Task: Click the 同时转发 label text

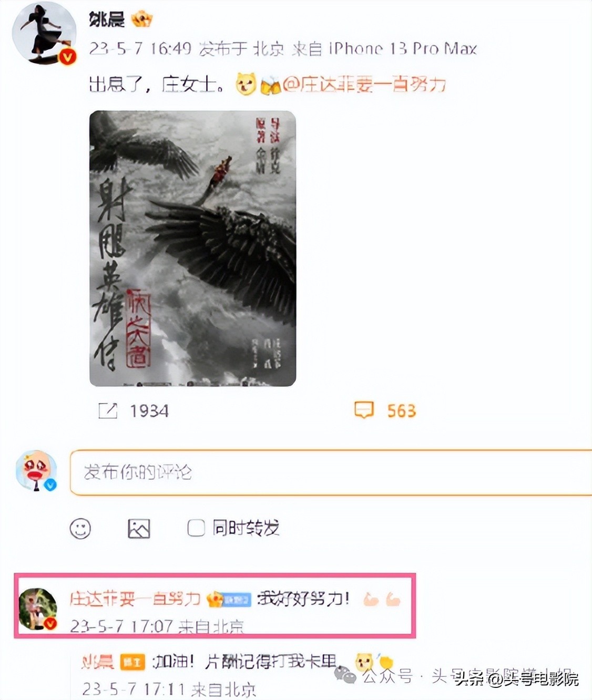Action: click(246, 528)
